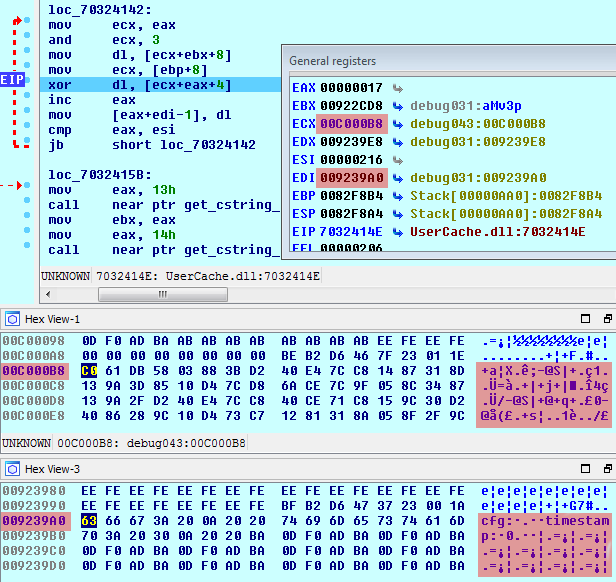Open the debug031:aMv3p reference
The height and width of the screenshot is (582, 616).
click(x=466, y=106)
